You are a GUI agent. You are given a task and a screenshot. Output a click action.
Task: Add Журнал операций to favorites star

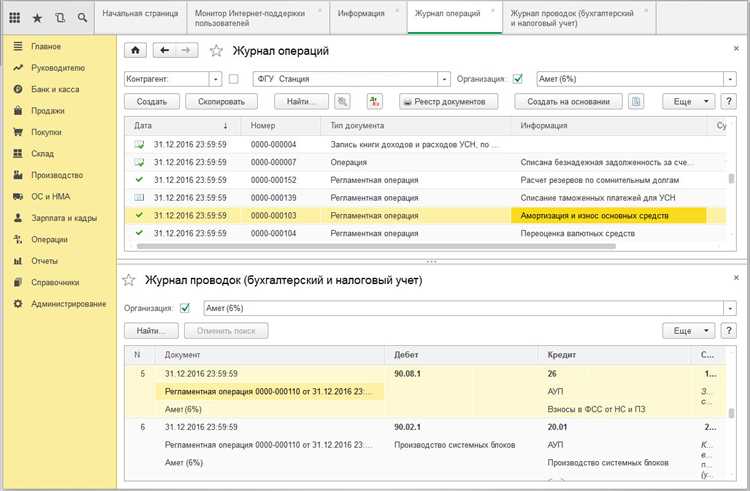pos(216,51)
